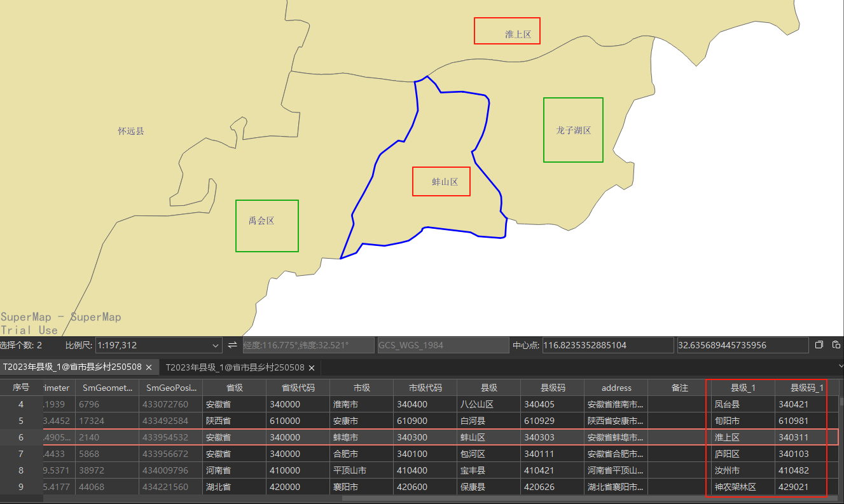
Task: Close the active T2023年县级_1 attribute table tab
Action: 149,367
